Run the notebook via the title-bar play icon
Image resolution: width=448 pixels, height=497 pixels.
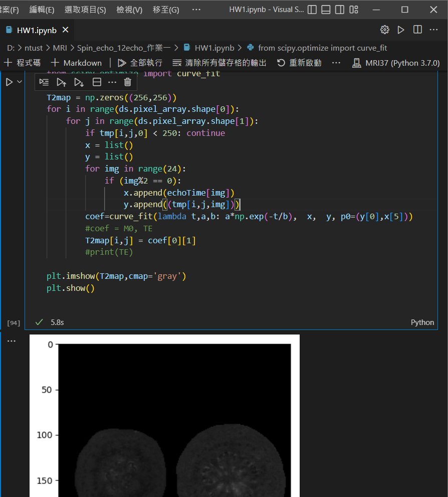[401, 30]
